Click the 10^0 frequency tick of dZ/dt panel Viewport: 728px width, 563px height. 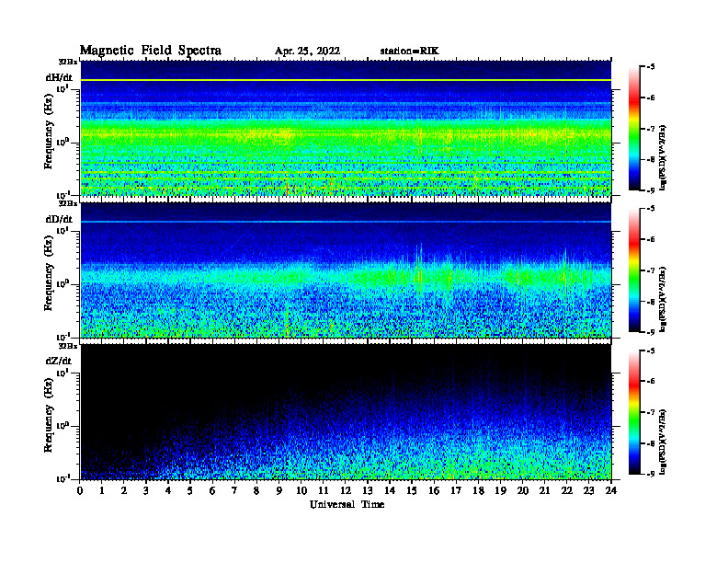[63, 426]
